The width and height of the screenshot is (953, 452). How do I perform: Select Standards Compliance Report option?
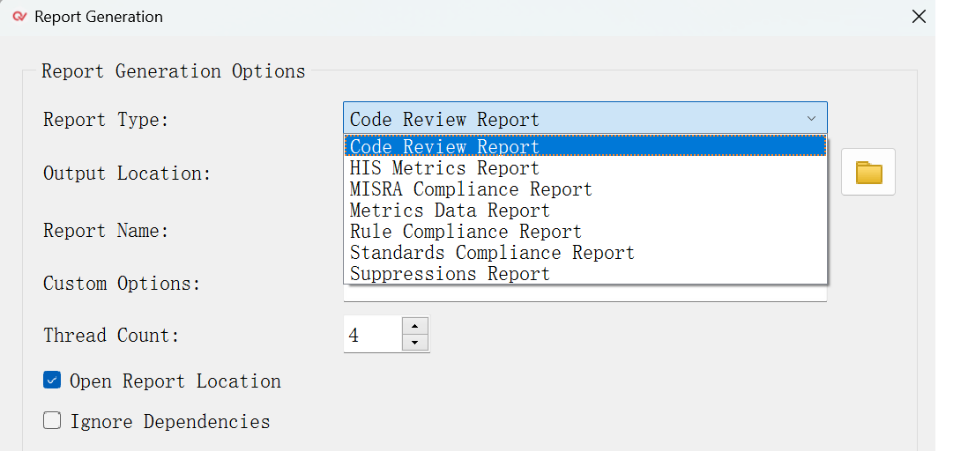click(491, 253)
